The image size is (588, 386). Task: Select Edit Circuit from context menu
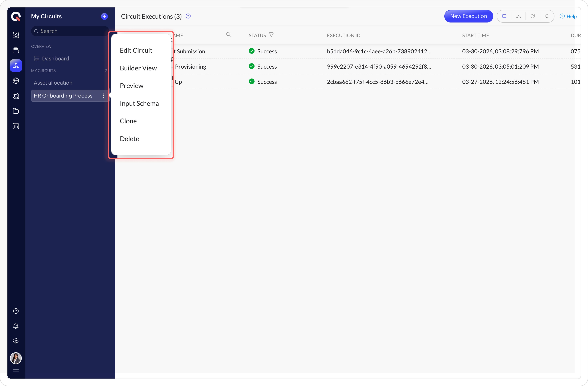pyautogui.click(x=136, y=50)
